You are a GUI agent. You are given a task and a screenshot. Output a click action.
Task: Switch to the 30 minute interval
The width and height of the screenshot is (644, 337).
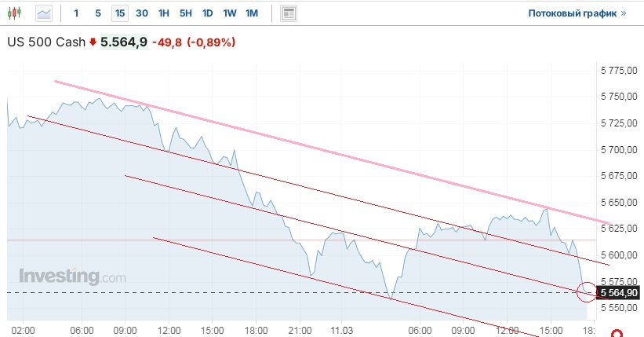(x=141, y=13)
